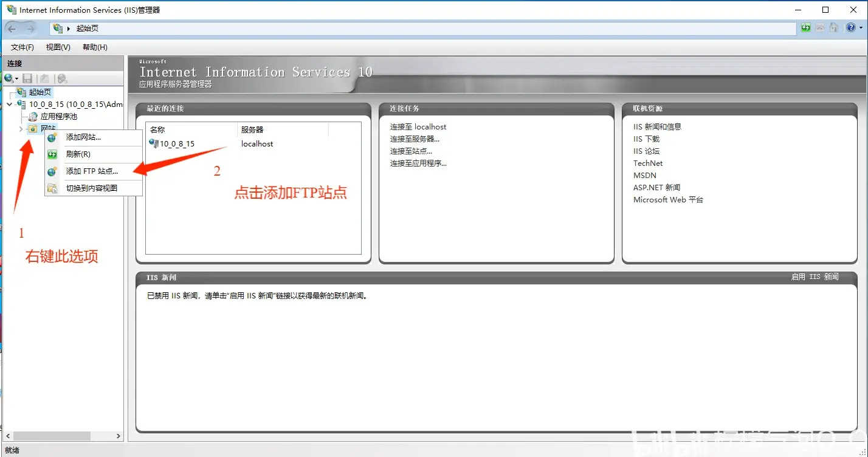The width and height of the screenshot is (868, 457).
Task: Click the blue Help question mark icon
Action: pyautogui.click(x=850, y=28)
